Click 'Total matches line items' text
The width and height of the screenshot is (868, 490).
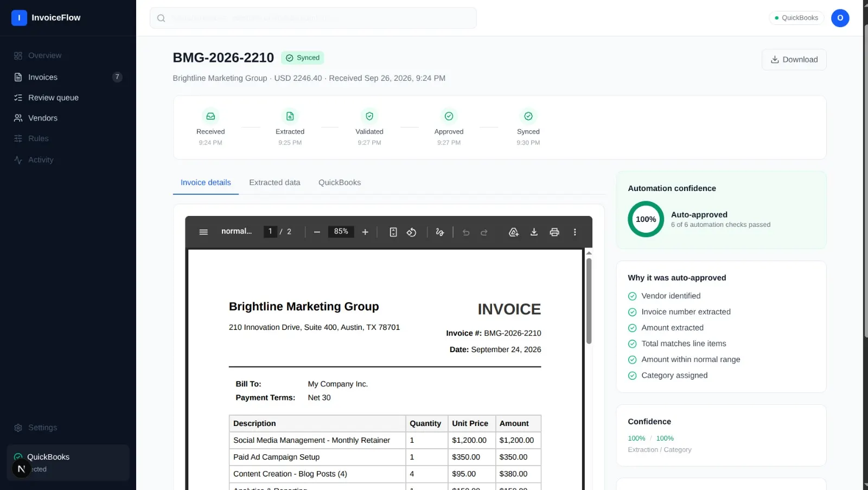tap(684, 344)
